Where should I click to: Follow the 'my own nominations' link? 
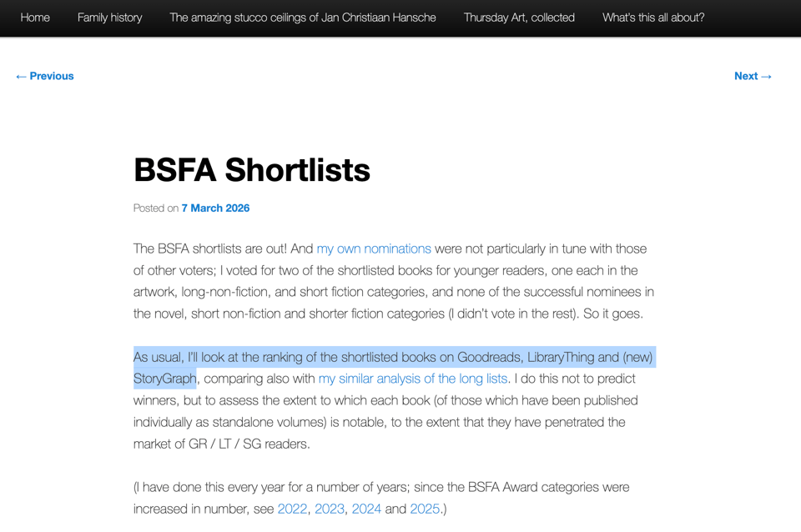[373, 248]
